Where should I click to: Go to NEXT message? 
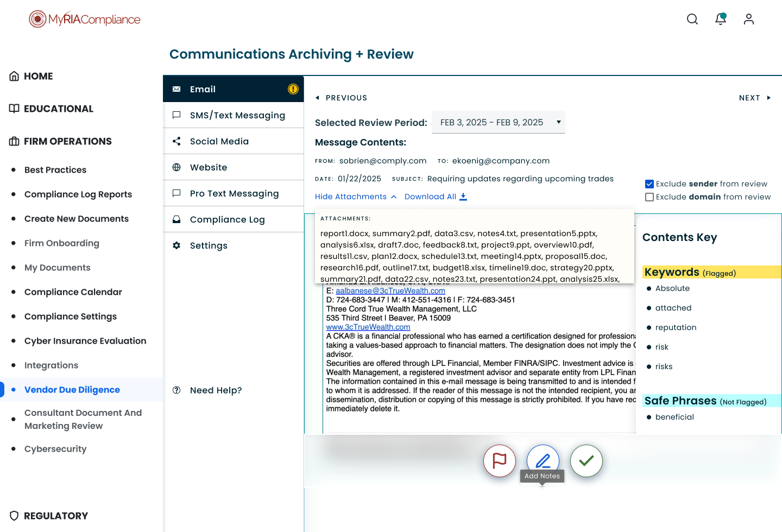click(x=755, y=98)
